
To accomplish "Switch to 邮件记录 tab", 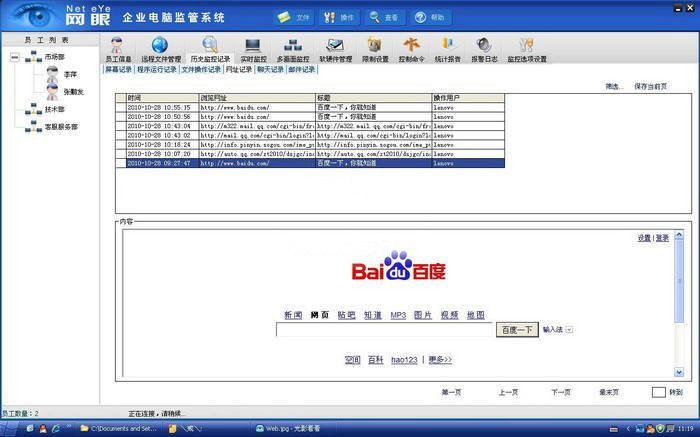I will coord(302,70).
